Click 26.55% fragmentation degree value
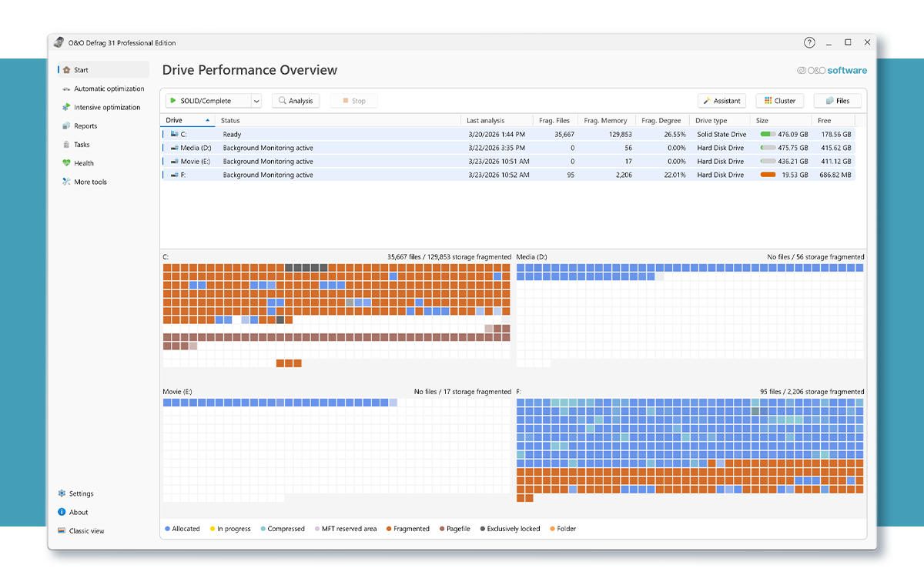The width and height of the screenshot is (924, 585). (x=675, y=135)
